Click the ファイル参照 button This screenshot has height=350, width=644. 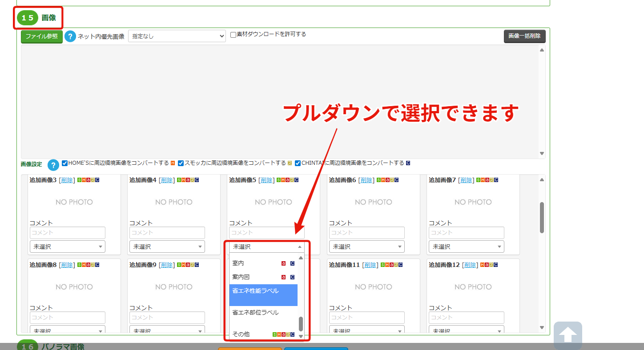pos(42,36)
